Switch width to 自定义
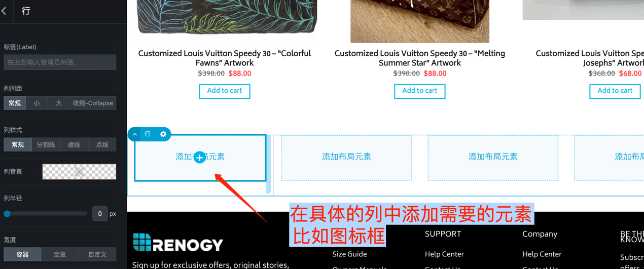644x269 pixels. point(97,254)
